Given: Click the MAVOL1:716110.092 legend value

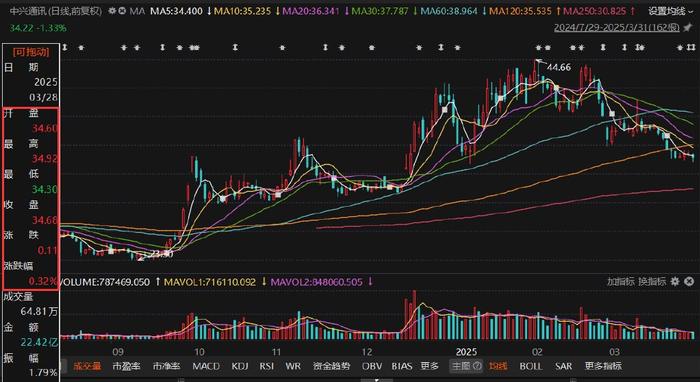Looking at the screenshot, I should coord(210,282).
